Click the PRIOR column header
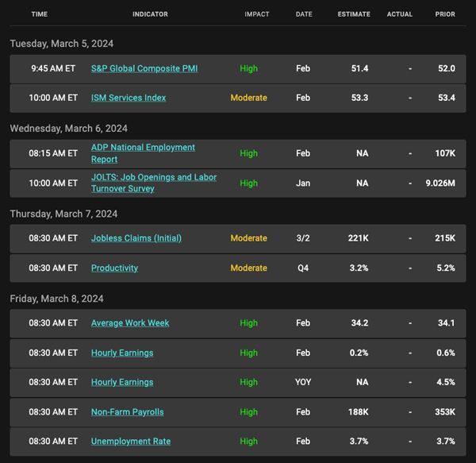476x463 pixels. click(x=445, y=14)
